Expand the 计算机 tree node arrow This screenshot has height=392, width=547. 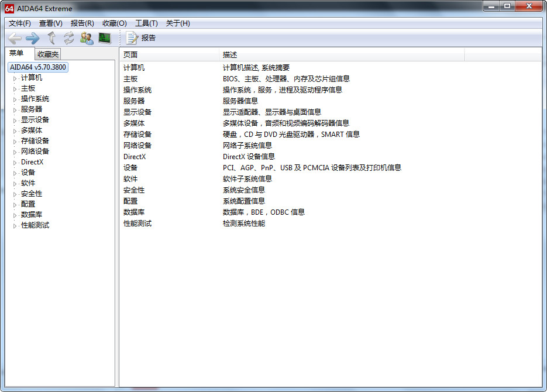(15, 78)
